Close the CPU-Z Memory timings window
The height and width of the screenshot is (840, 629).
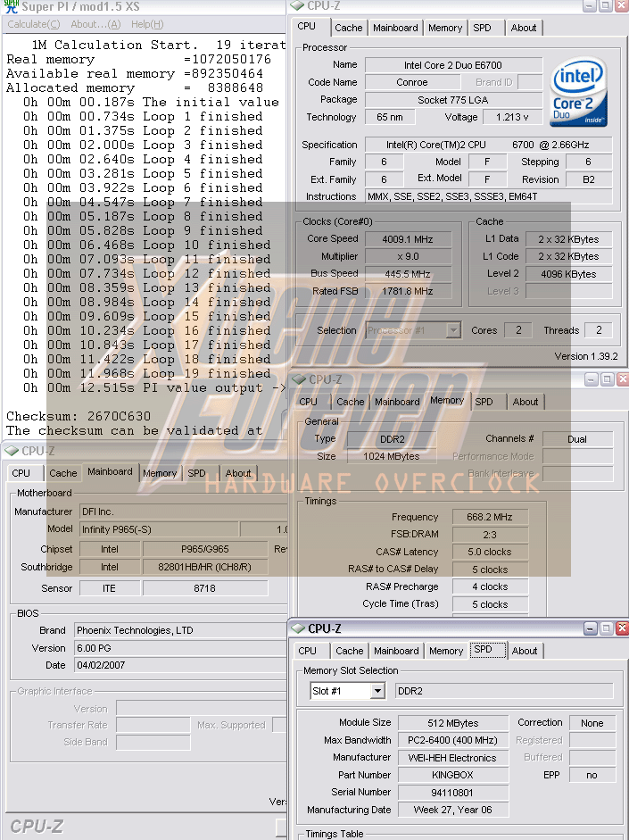click(x=622, y=379)
